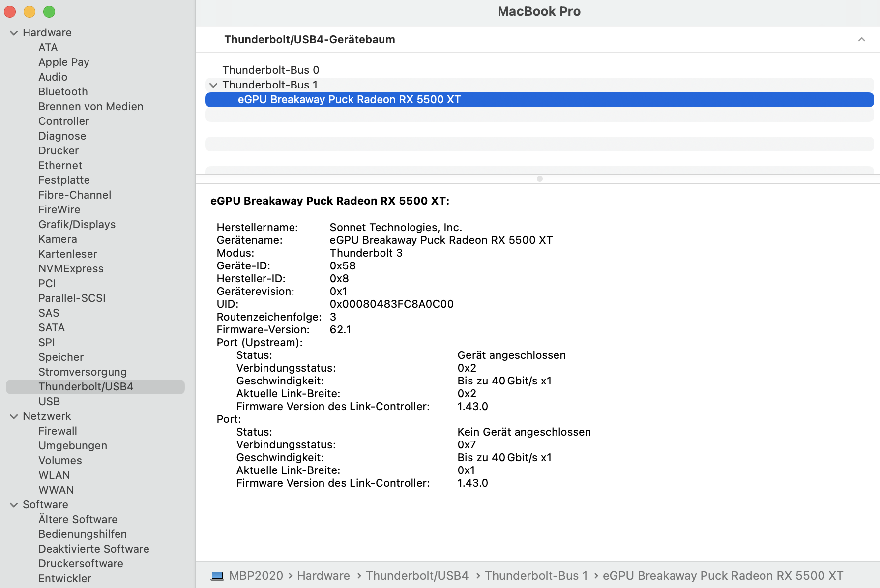880x588 pixels.
Task: Select Audio hardware category
Action: click(x=53, y=77)
